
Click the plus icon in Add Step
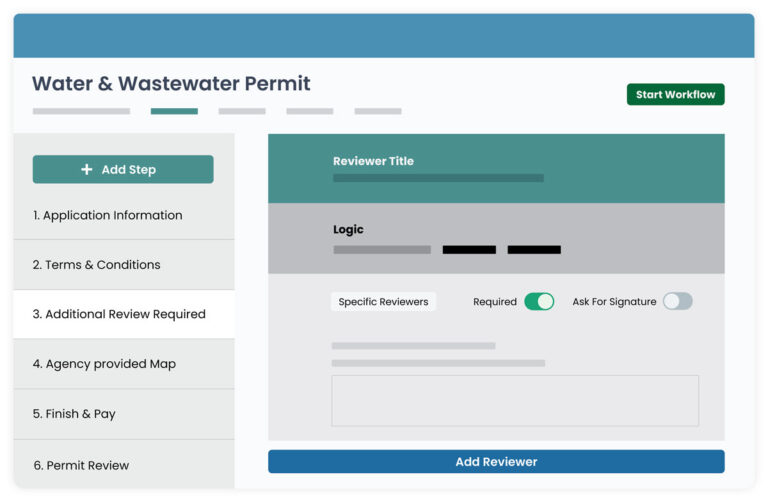click(87, 169)
